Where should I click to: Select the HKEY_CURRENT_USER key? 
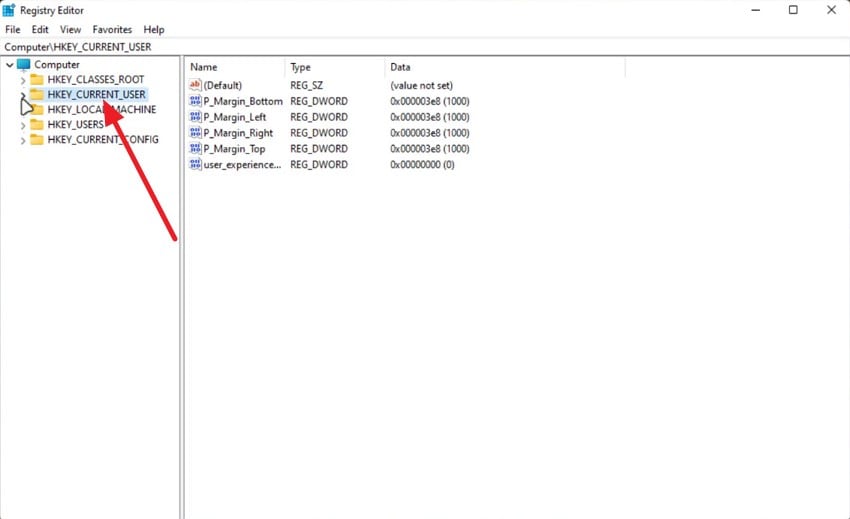96,94
